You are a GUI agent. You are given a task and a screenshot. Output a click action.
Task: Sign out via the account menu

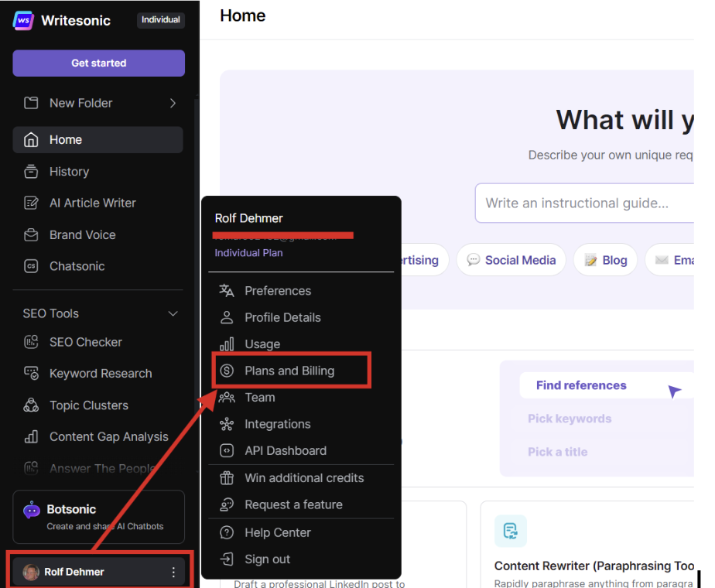tap(301, 559)
